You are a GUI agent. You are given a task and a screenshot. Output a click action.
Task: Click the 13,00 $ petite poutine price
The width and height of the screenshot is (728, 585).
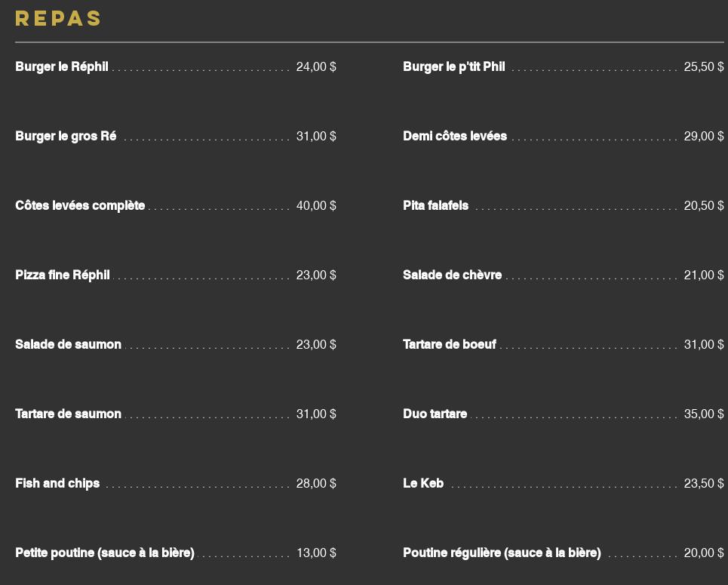tap(316, 553)
